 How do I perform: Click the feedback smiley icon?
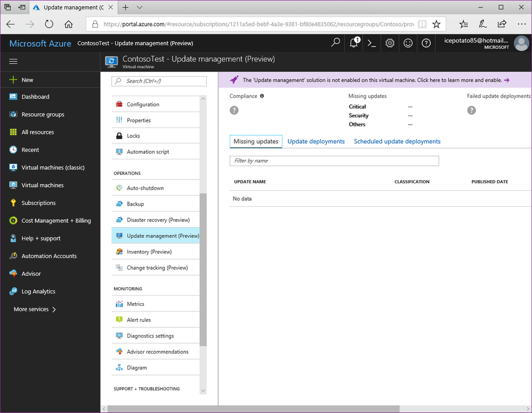tap(408, 43)
